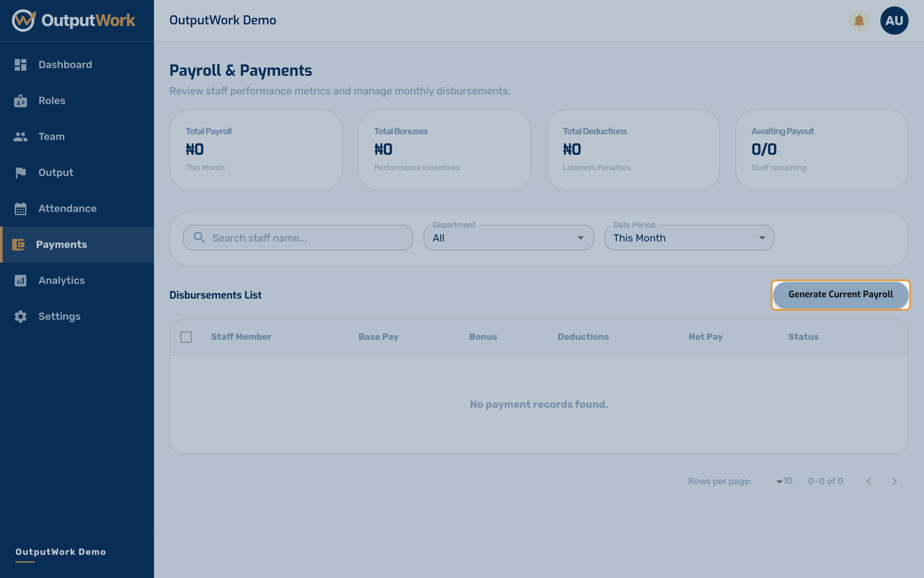Open the AU user avatar menu

pos(894,20)
